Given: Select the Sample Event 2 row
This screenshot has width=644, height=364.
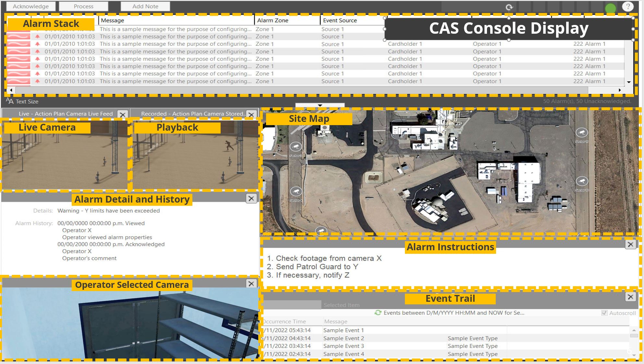Looking at the screenshot, I should tap(344, 338).
